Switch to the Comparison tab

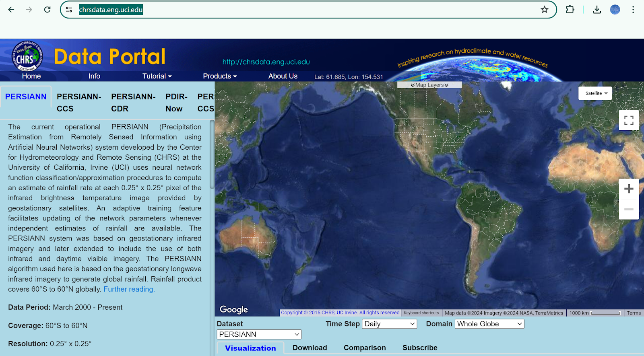pyautogui.click(x=365, y=348)
